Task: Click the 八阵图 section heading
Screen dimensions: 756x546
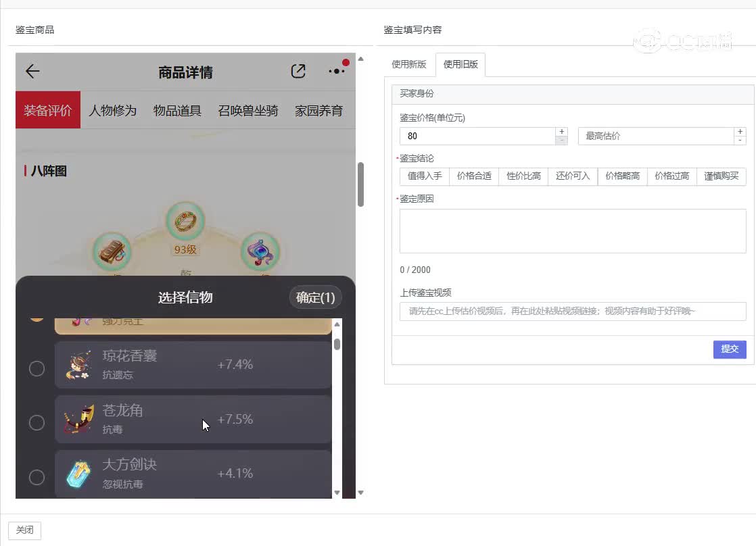Action: pos(49,171)
